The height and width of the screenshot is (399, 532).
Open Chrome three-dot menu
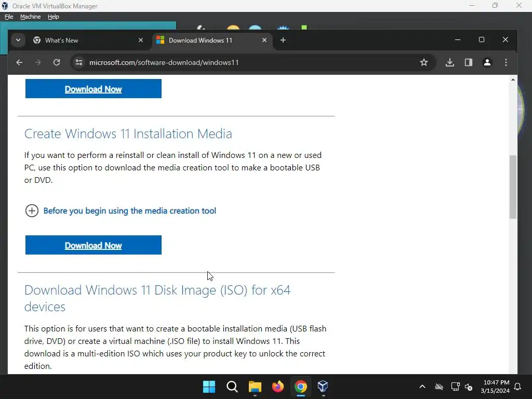(506, 62)
